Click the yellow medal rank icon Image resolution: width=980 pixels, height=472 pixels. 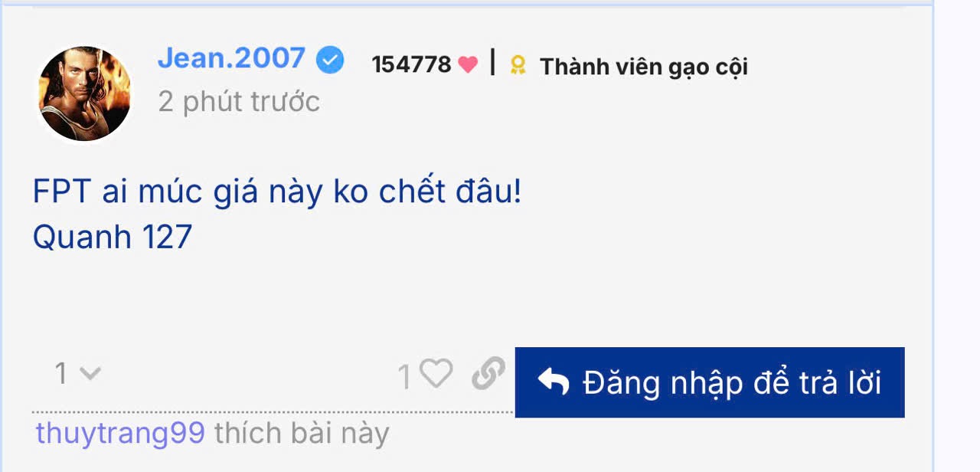(518, 67)
